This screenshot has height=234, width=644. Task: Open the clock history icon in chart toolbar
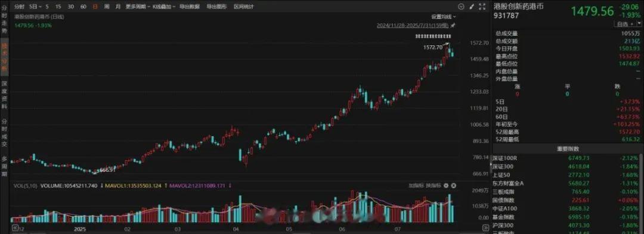[x=460, y=7]
